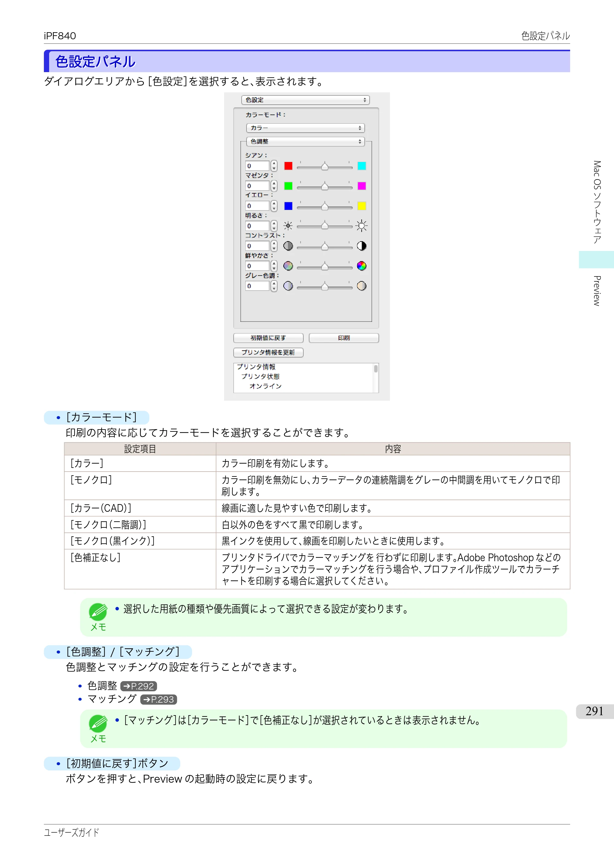Click the cool gray tone circle icon
Screen dimensions: 614x868
(x=288, y=286)
